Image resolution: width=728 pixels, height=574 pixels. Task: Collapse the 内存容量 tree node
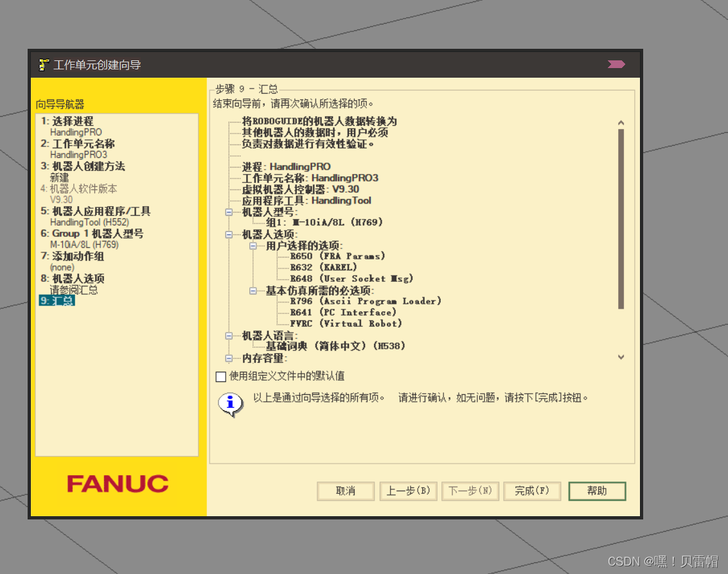point(229,358)
